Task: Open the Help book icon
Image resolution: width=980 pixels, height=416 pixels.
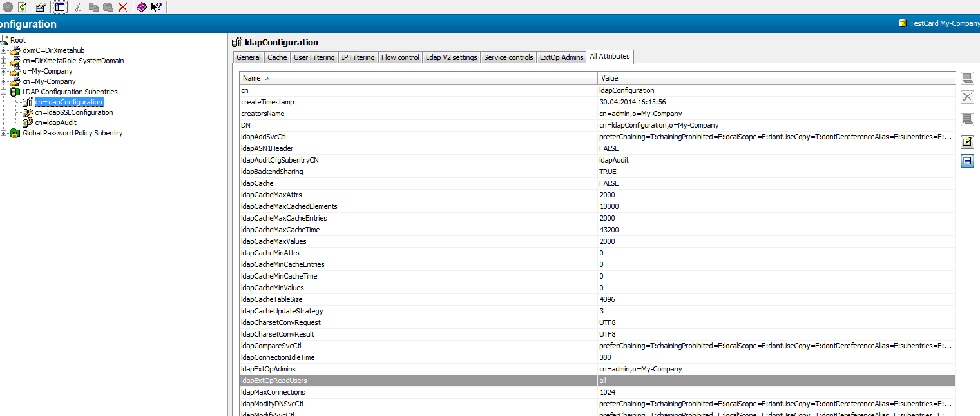Action: (140, 7)
